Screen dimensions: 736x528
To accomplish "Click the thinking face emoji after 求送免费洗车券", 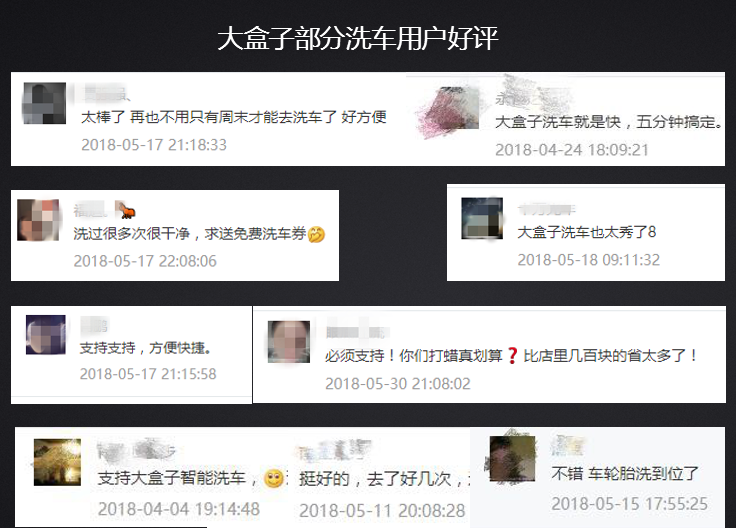I will 316,234.
